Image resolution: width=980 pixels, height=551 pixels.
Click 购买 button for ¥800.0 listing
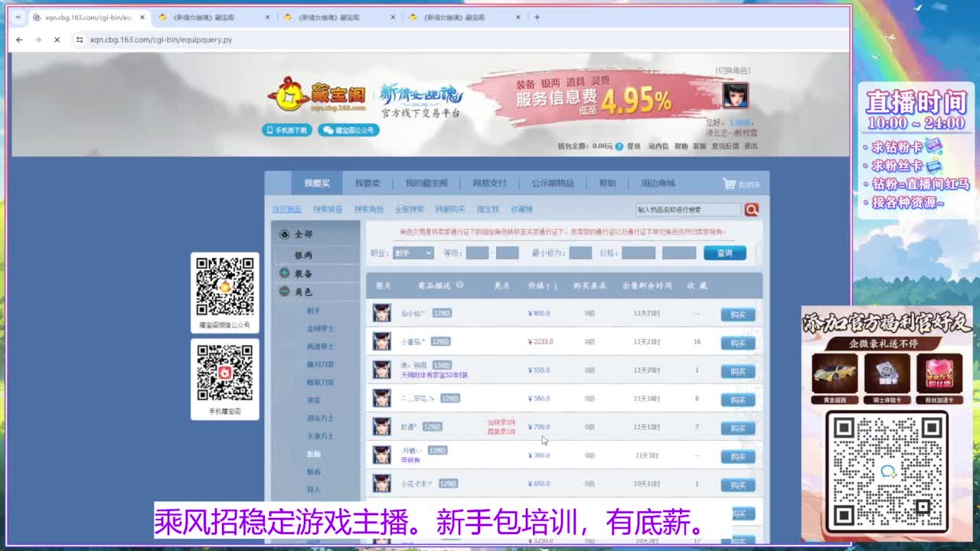point(738,315)
